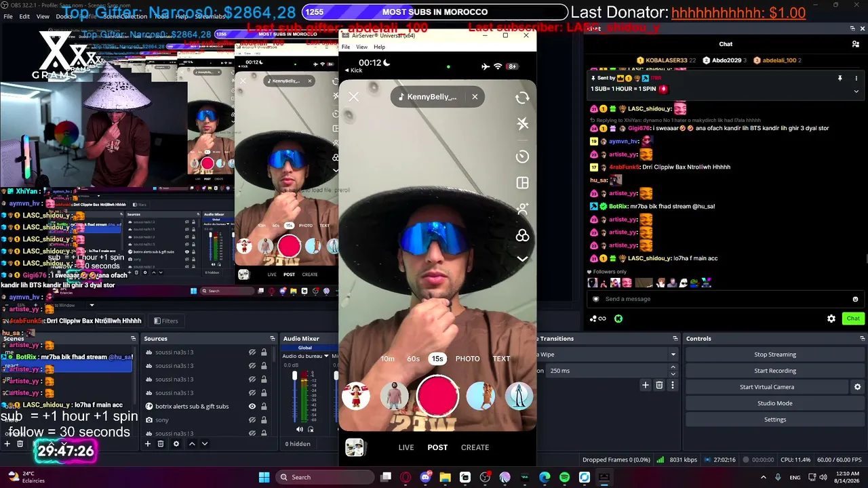Add a new source with plus icon

148,444
